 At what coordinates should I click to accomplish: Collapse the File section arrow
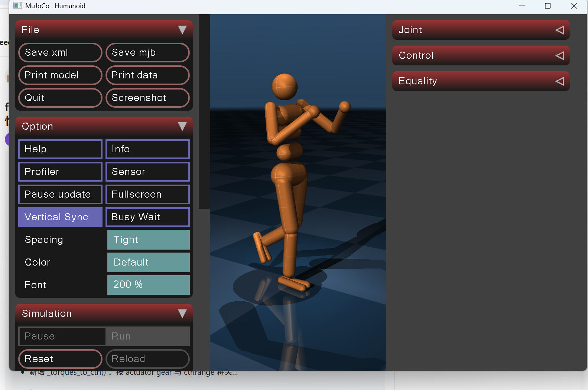pos(182,30)
